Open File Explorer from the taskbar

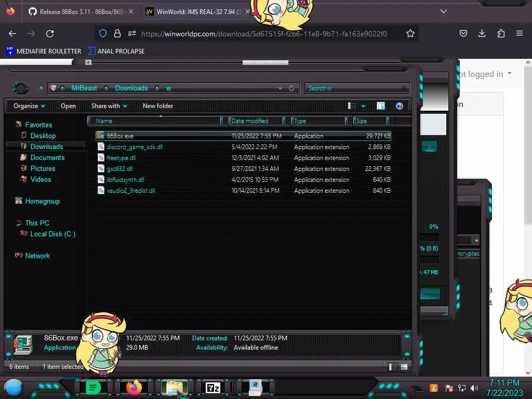(x=175, y=388)
